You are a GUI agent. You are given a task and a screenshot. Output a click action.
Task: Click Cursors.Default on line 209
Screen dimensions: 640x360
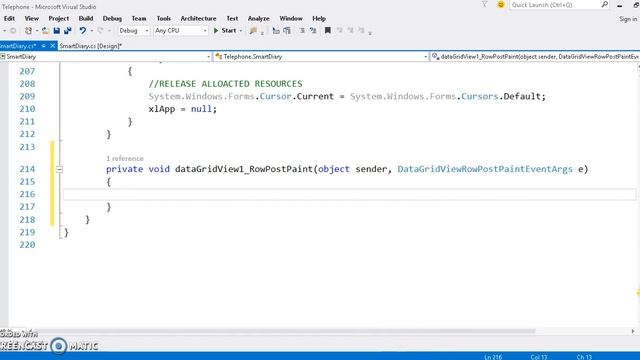pos(502,97)
